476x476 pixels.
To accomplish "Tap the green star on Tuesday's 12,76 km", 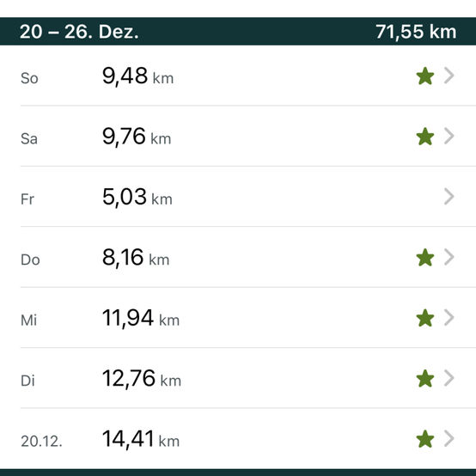I will click(x=425, y=378).
